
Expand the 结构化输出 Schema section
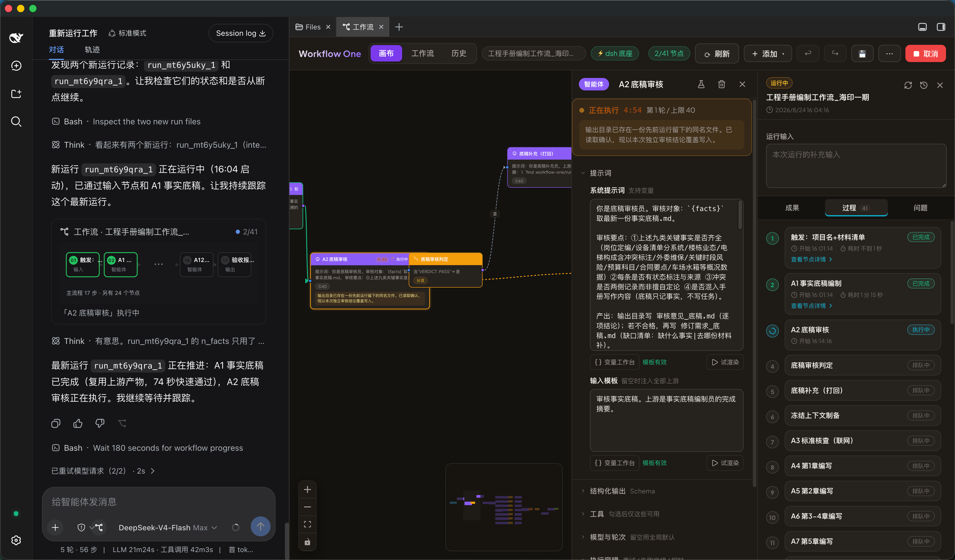618,491
